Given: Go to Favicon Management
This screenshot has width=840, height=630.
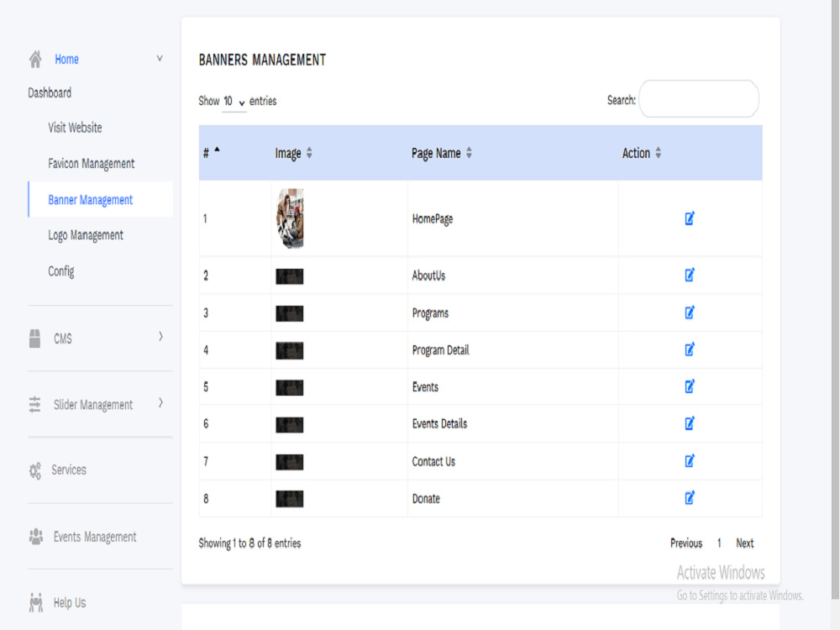Looking at the screenshot, I should coord(91,164).
